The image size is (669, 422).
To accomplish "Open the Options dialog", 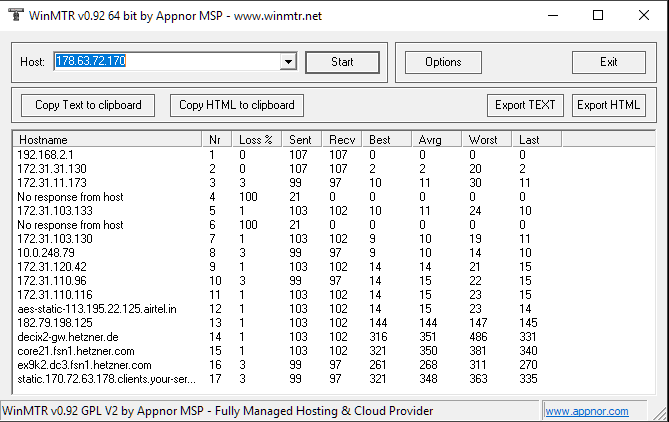I will 443,62.
